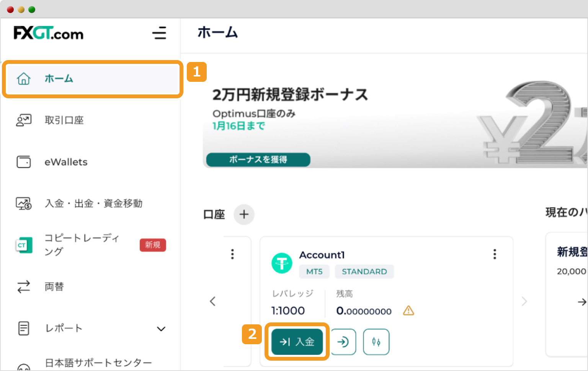Open the three-dot menu on the Account1 card
This screenshot has height=371, width=588.
(494, 254)
